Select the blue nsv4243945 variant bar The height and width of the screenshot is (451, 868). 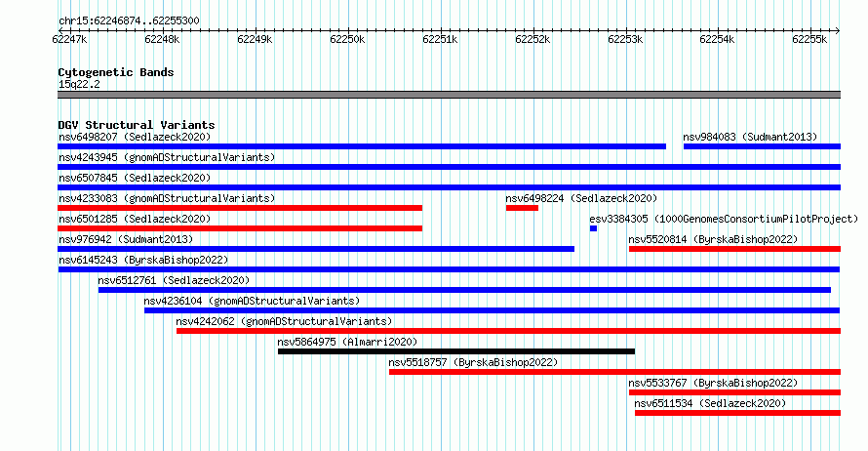449,167
